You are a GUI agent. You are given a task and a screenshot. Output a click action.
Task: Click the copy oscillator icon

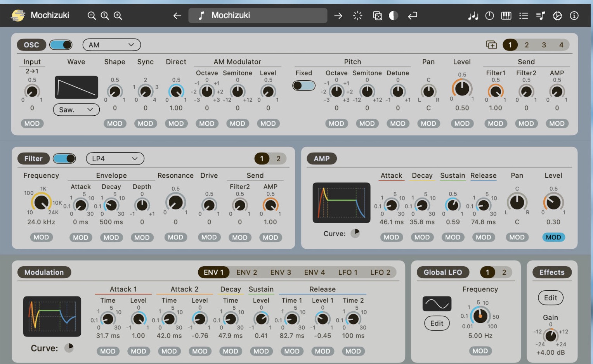[491, 45]
